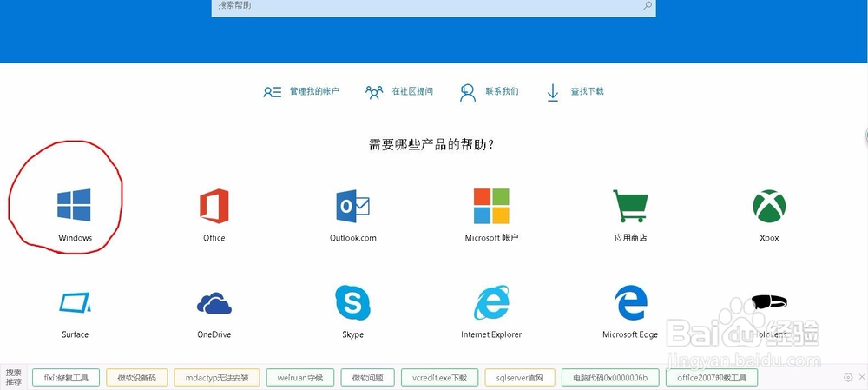Click the 需要哪些产品的帮助? heading
The height and width of the screenshot is (390, 868).
(431, 145)
